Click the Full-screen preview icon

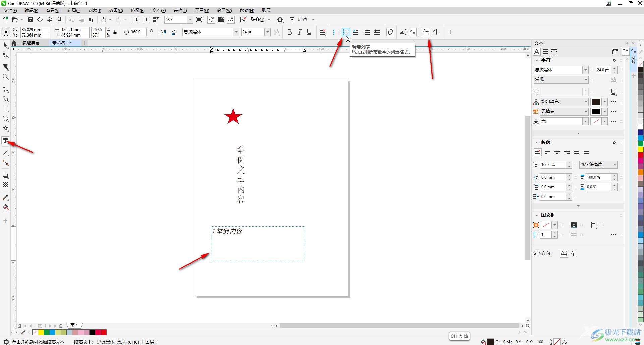199,20
